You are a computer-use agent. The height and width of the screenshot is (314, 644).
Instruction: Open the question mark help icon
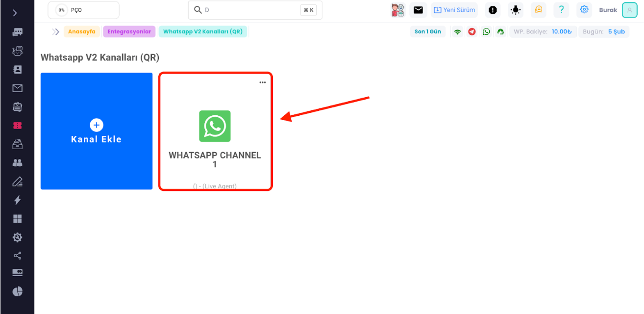[562, 10]
